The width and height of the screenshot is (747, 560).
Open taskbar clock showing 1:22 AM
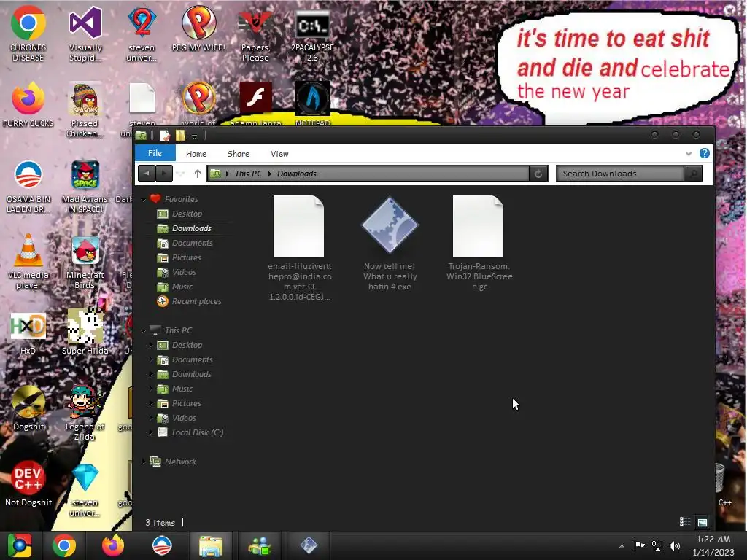click(x=713, y=545)
